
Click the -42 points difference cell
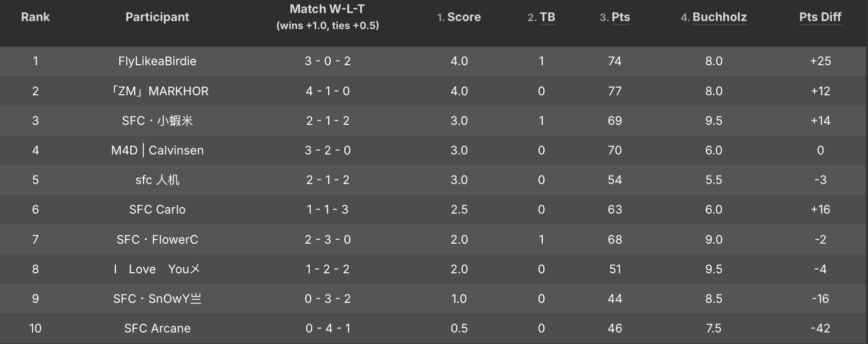(x=820, y=328)
